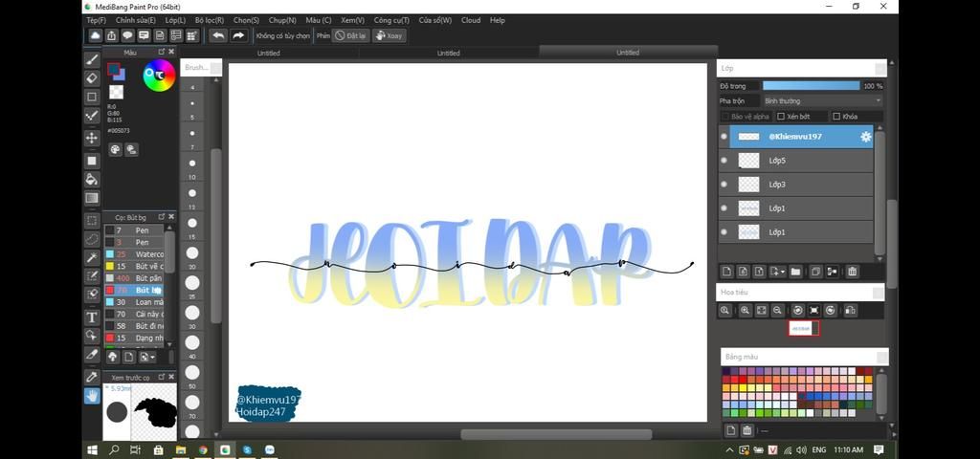Viewport: 980px width, 459px height.
Task: Select the Loan màu brush size 30
Action: coord(134,302)
